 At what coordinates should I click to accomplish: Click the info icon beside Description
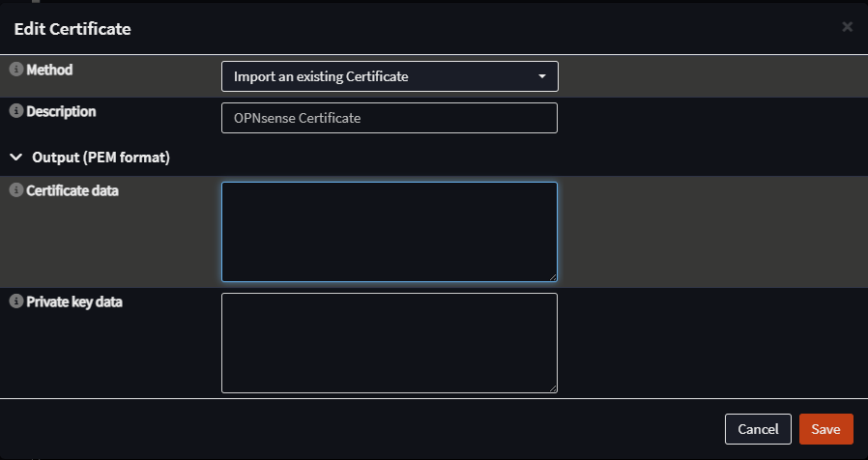click(16, 112)
